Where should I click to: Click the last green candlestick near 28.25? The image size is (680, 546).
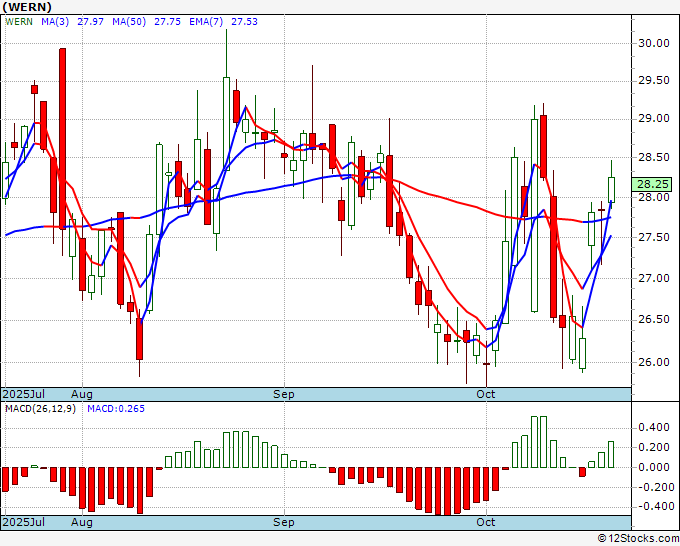click(611, 190)
